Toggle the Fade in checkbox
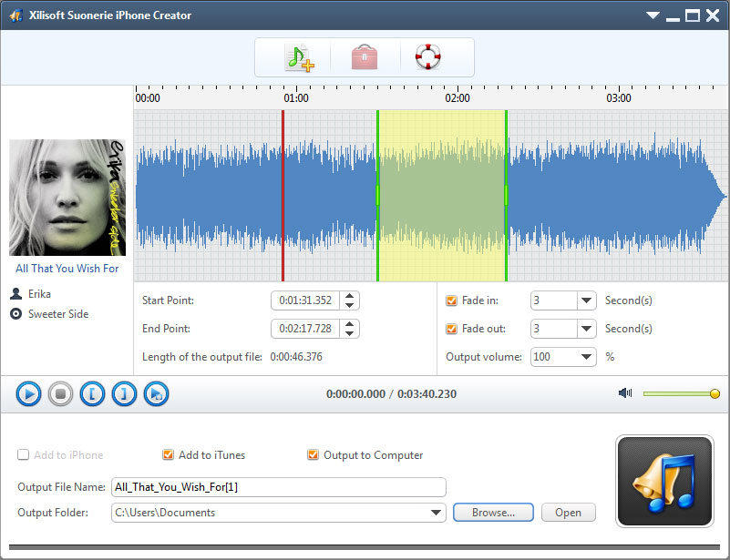 (451, 300)
